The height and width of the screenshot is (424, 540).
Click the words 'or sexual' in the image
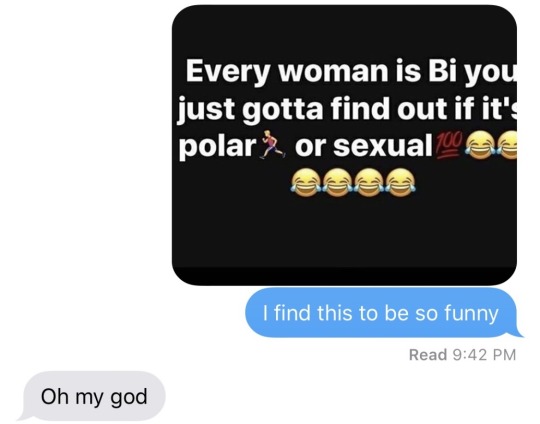coord(363,146)
